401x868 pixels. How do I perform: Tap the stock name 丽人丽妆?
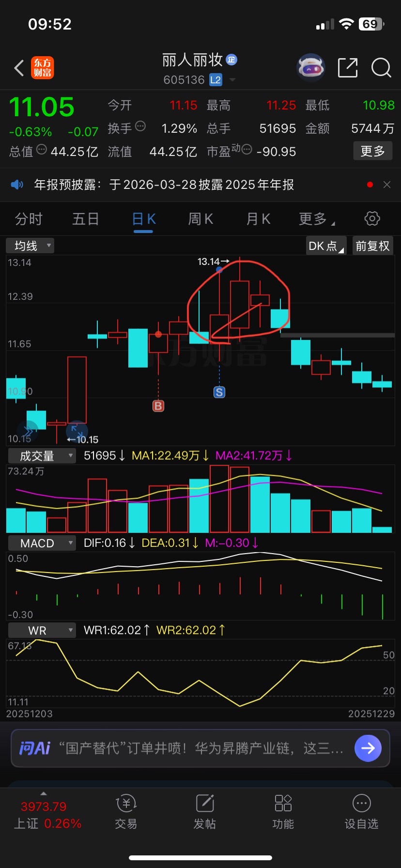tap(192, 60)
